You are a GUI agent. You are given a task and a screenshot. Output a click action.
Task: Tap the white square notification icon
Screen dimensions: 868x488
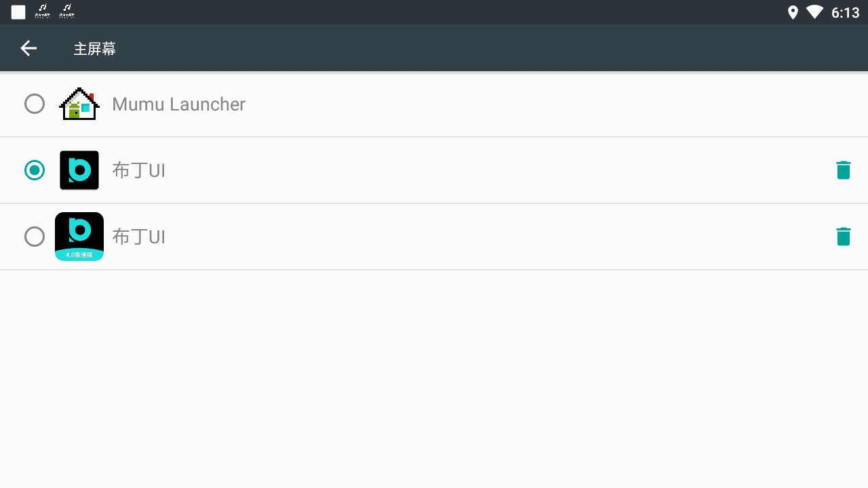(18, 12)
